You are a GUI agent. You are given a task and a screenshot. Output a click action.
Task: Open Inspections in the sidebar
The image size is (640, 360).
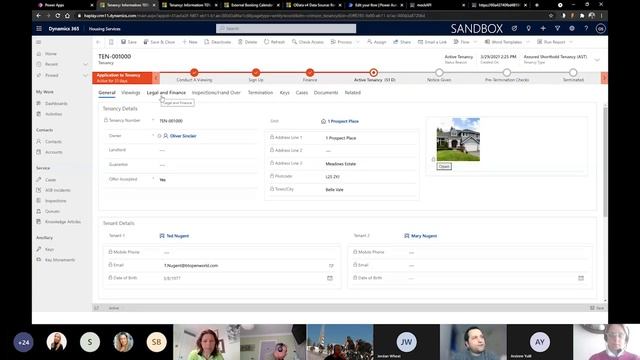[x=56, y=201]
